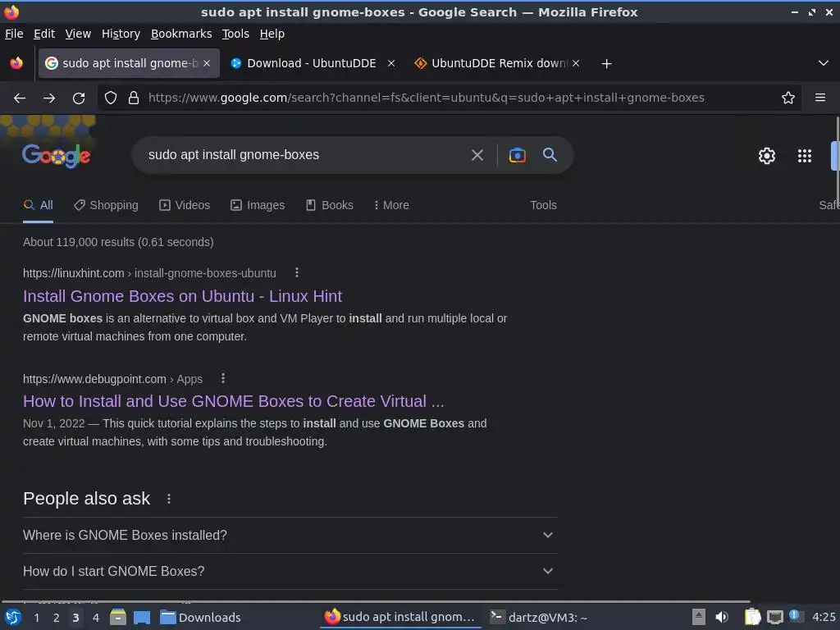This screenshot has height=630, width=840.
Task: Filter results by Videos
Action: pyautogui.click(x=185, y=205)
